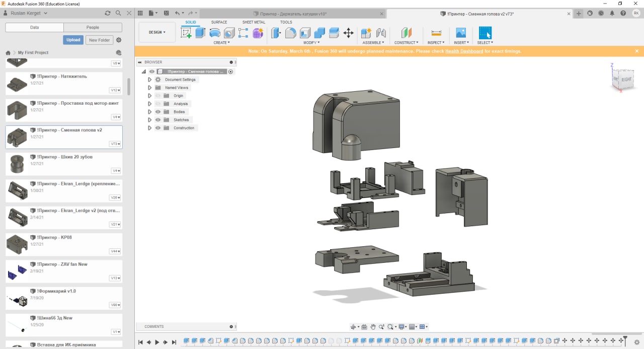Select the Insert image tool
Screen dimensions: 644x349
(x=461, y=33)
